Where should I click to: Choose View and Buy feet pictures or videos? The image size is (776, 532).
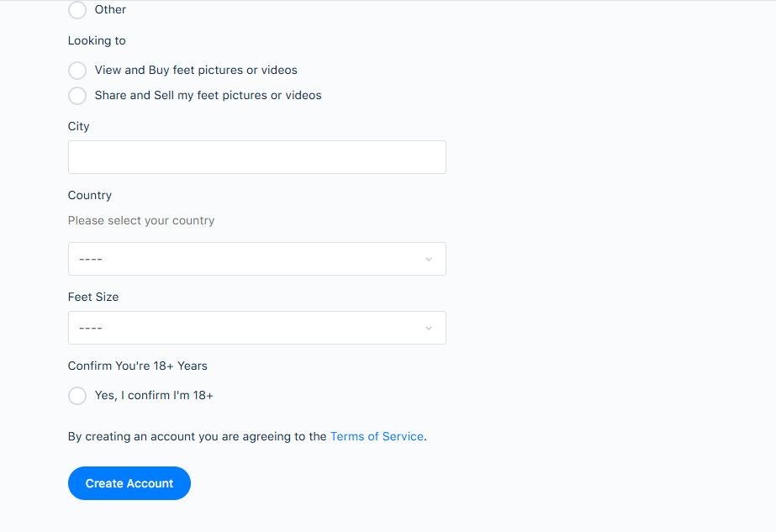[x=77, y=71]
